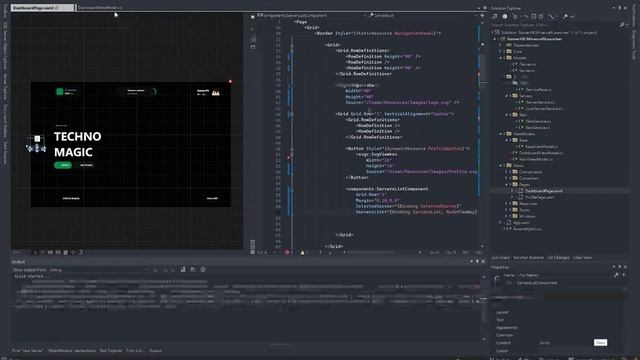Click the clear all output icon
The width and height of the screenshot is (640, 360).
click(183, 269)
